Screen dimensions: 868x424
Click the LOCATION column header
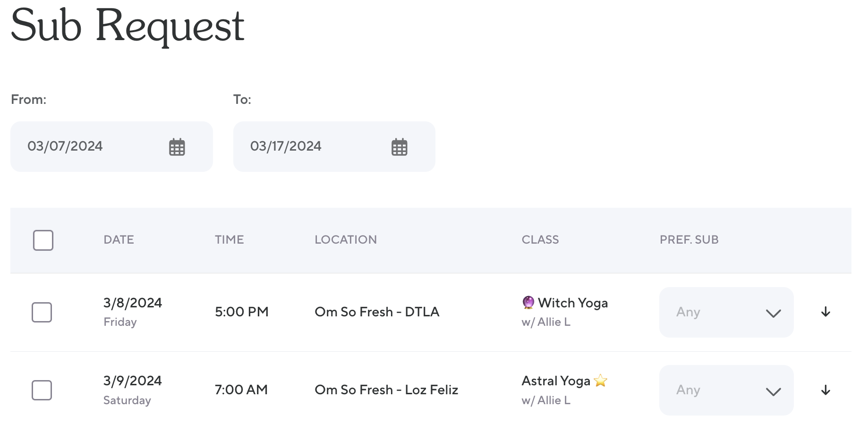click(346, 240)
